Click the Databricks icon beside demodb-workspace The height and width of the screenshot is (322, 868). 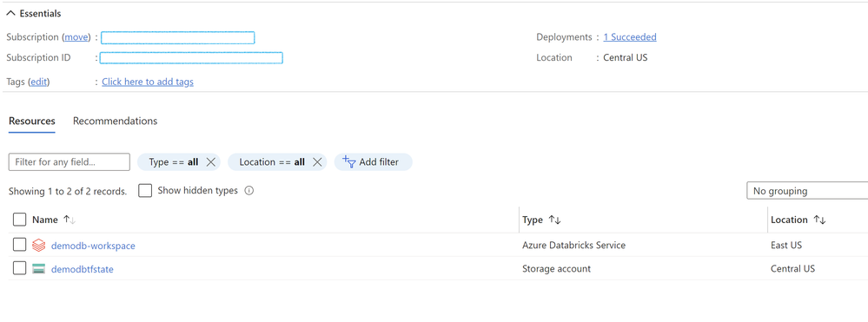(x=39, y=245)
